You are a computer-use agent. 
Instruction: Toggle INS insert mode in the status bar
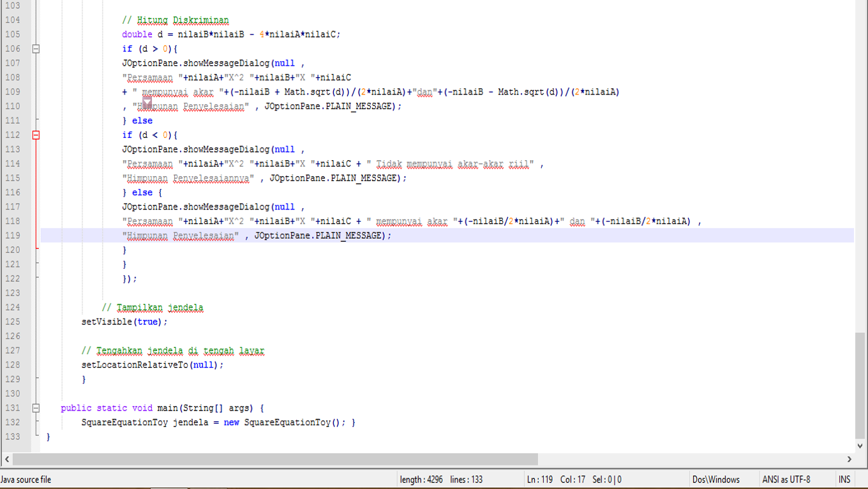point(844,479)
